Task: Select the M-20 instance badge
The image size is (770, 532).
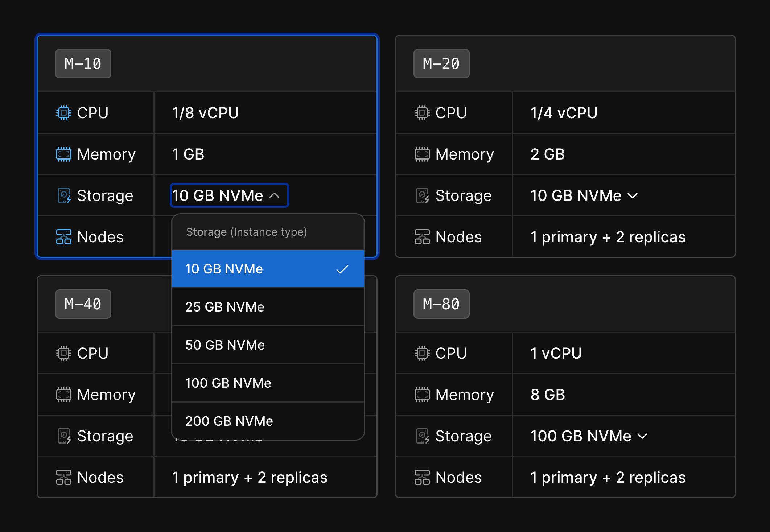Action: tap(441, 63)
